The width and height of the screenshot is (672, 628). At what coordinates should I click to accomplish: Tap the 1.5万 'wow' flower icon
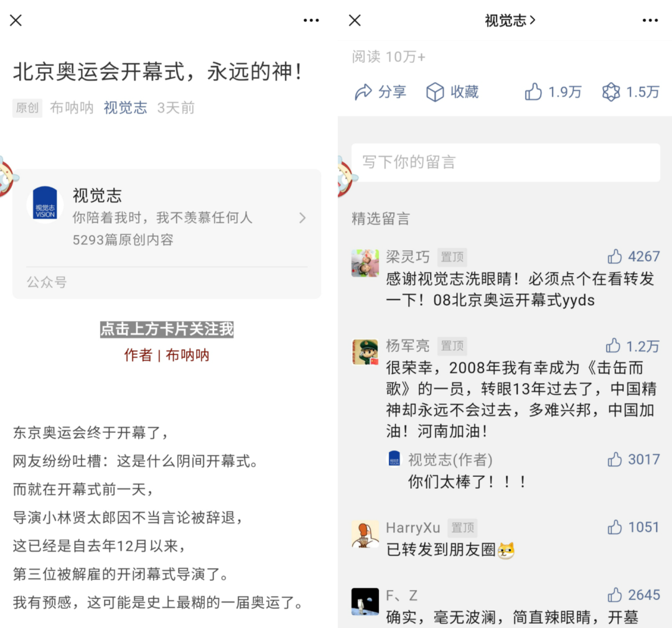611,92
